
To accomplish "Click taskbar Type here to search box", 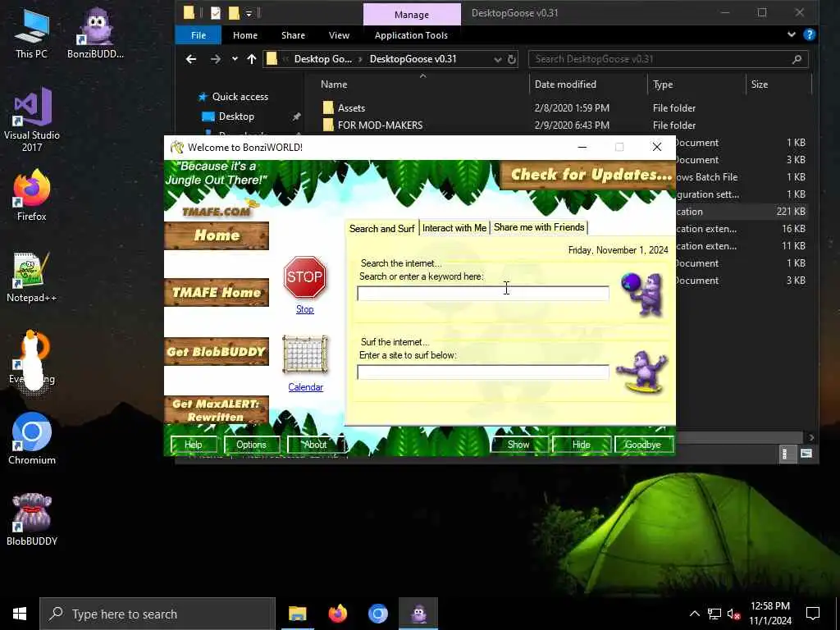I will (x=157, y=614).
